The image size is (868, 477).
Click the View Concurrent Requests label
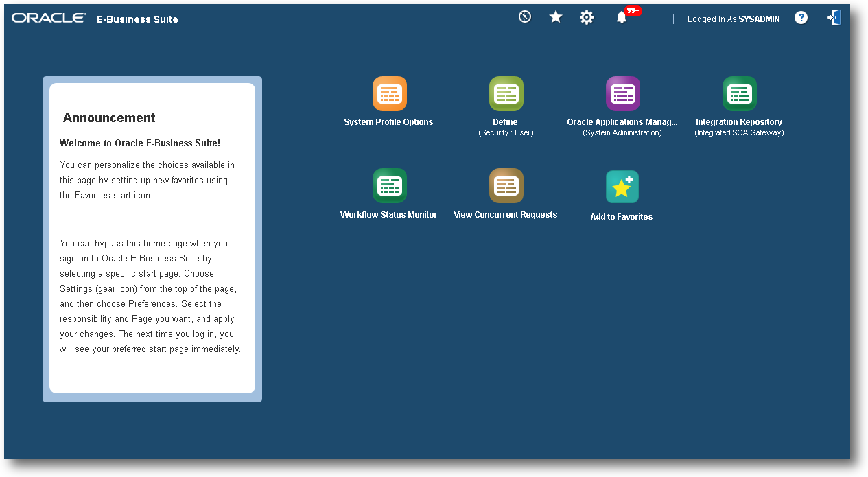tap(505, 215)
